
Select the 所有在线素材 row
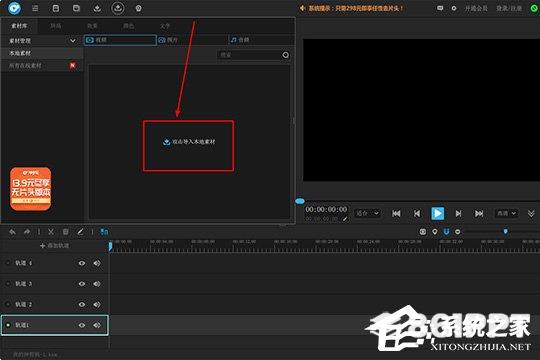coord(42,65)
